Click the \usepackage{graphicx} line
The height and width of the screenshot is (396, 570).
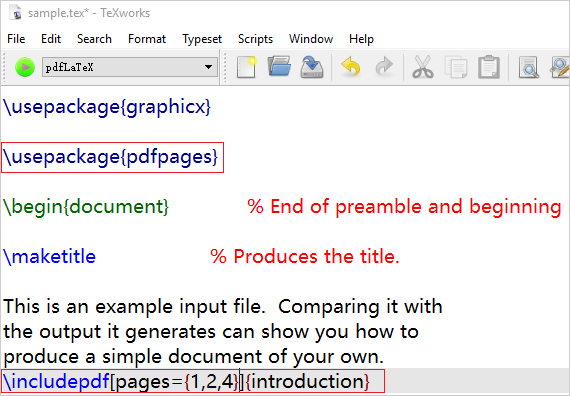click(x=107, y=107)
